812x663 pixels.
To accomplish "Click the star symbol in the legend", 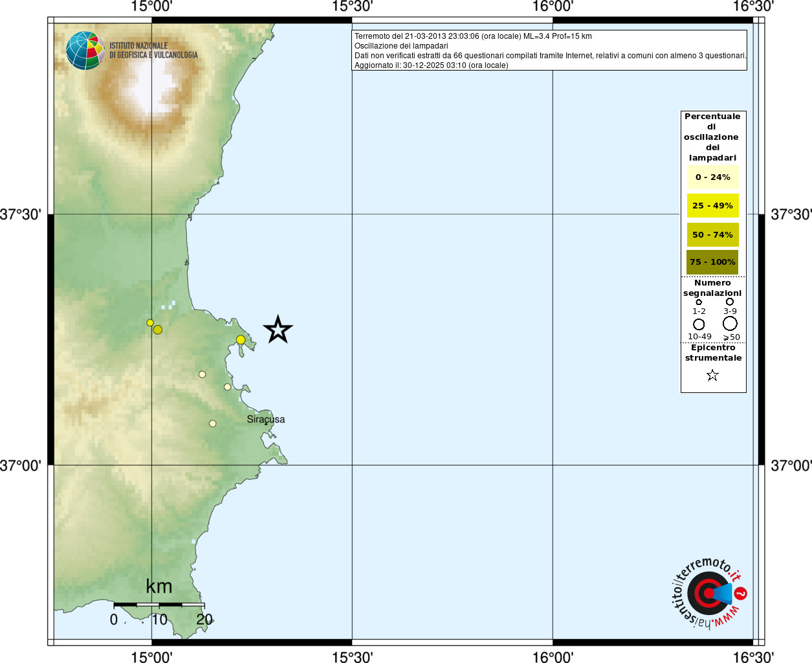I will 712,376.
